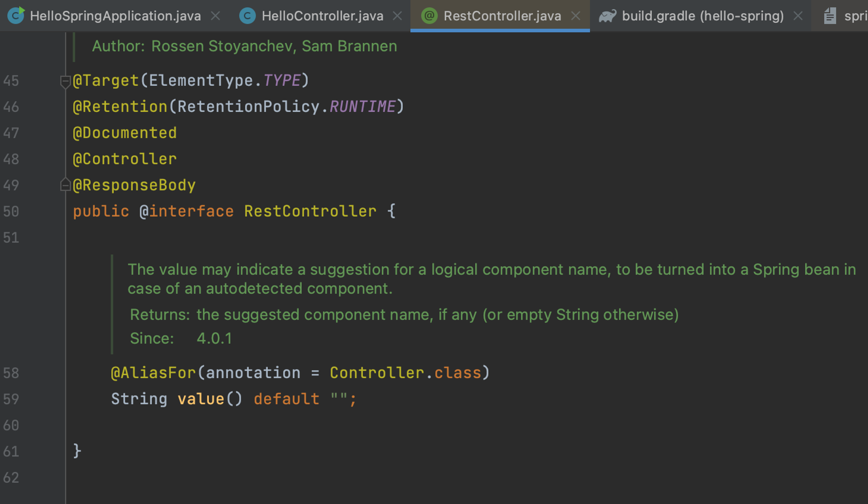Click String type on line 59
The height and width of the screenshot is (504, 868).
point(139,399)
